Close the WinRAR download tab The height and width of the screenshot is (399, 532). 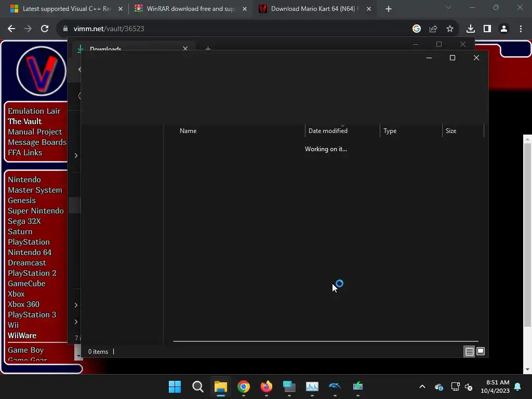point(244,9)
